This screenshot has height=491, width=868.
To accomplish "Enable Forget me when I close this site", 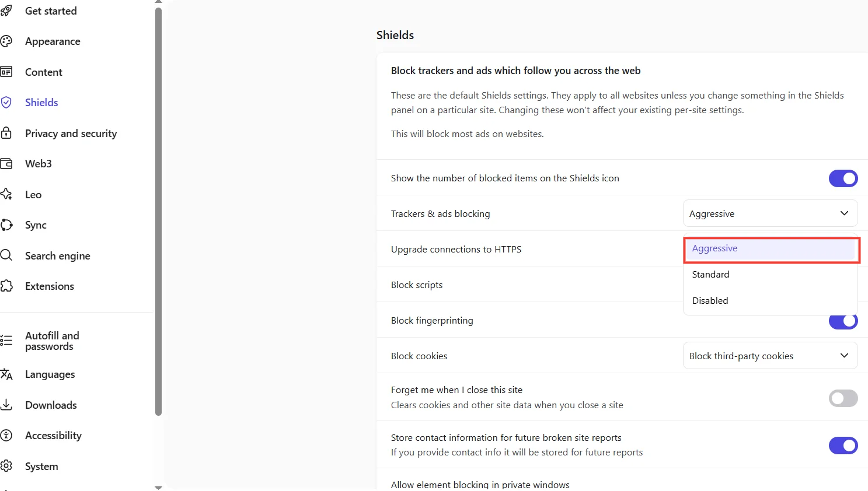I will (x=842, y=398).
